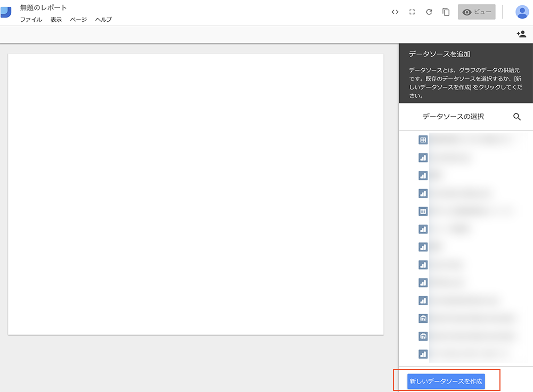Screen dimensions: 533x392
Task: Rename the 無題のレポート title
Action: tap(43, 7)
